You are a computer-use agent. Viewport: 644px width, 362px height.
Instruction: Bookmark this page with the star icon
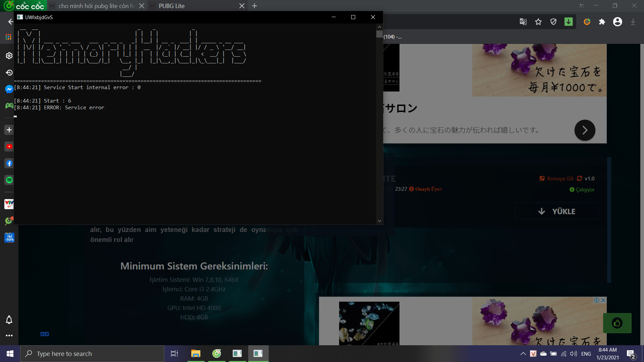point(538,22)
